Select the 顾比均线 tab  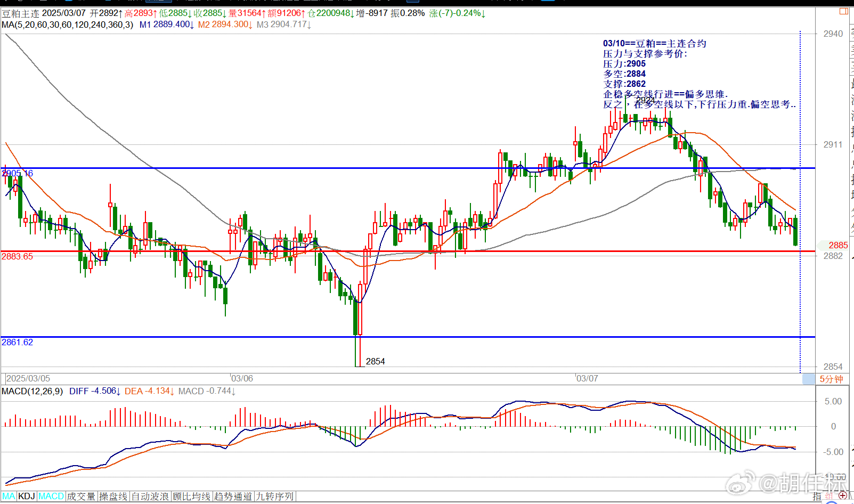pos(191,497)
